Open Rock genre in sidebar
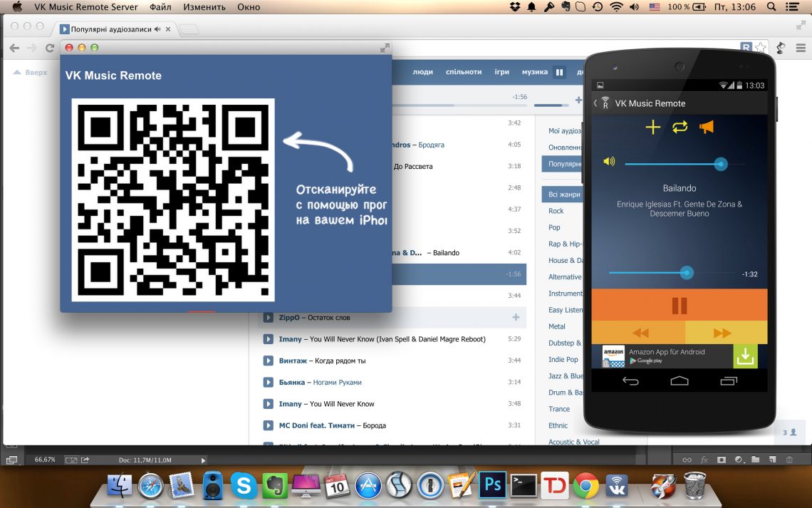Image resolution: width=812 pixels, height=508 pixels. [x=556, y=211]
